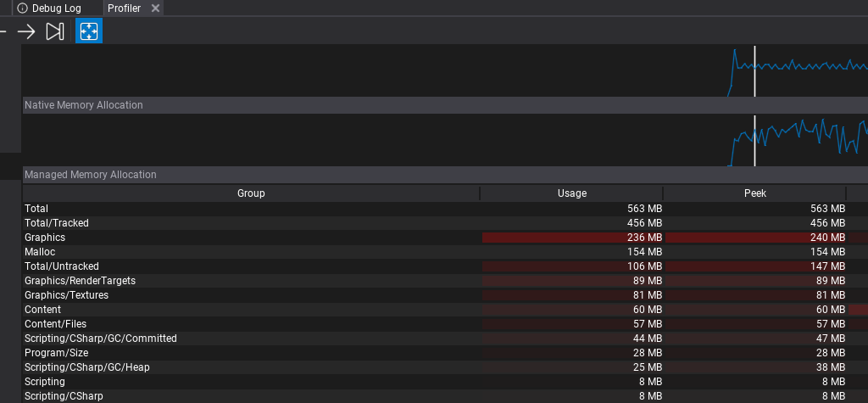Click the 154 MB Malloc usage cell
This screenshot has height=403, width=868.
tap(572, 252)
